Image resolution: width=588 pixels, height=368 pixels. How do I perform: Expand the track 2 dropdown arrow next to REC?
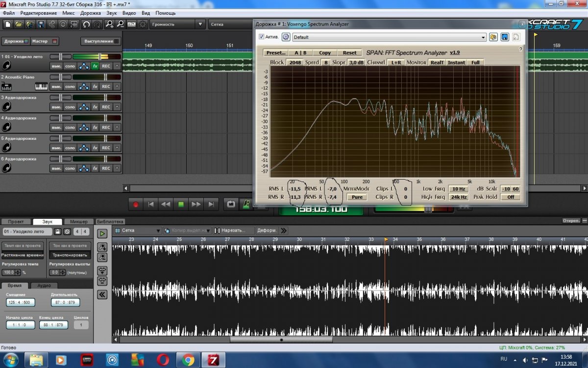pos(117,86)
